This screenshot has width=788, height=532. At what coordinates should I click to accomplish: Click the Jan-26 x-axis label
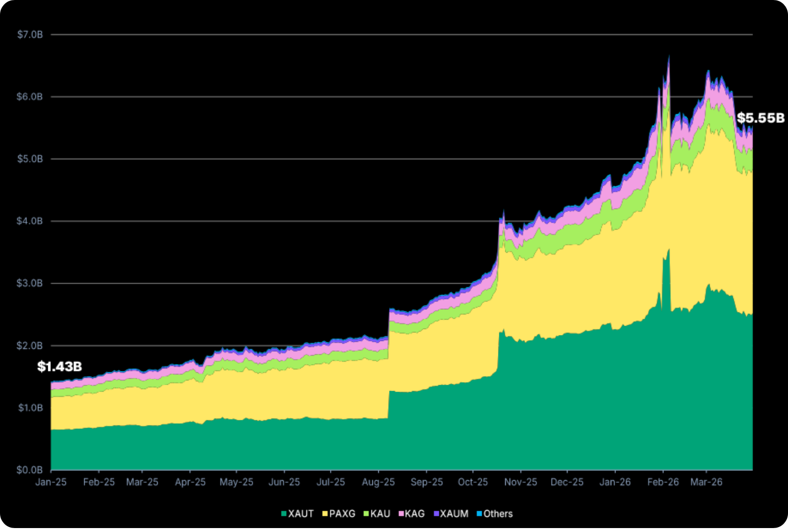click(x=615, y=482)
